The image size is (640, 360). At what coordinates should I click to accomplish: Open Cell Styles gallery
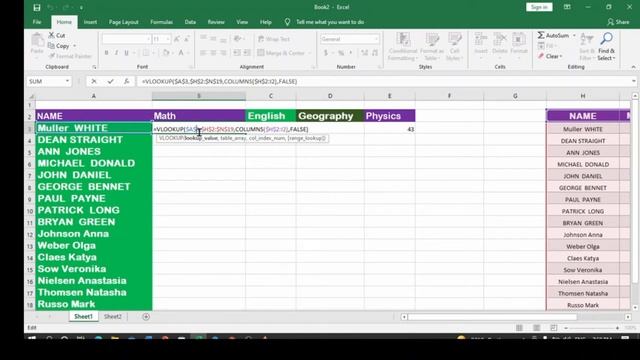(454, 47)
